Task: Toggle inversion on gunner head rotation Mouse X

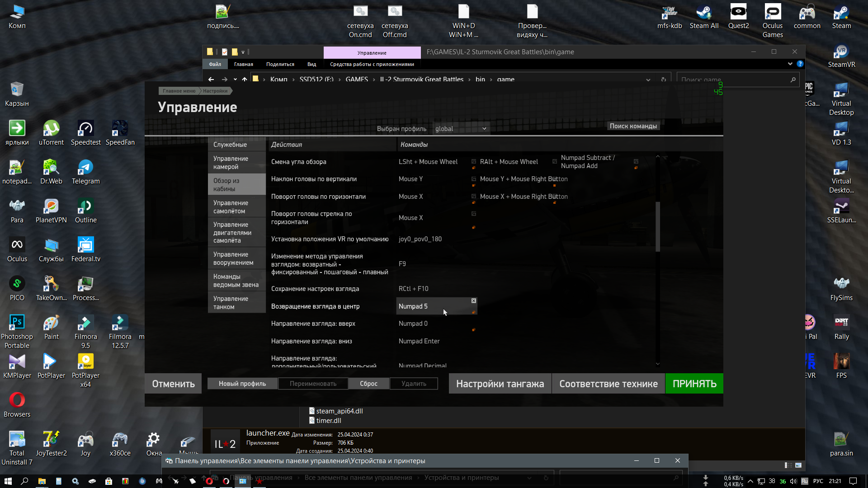Action: click(474, 214)
